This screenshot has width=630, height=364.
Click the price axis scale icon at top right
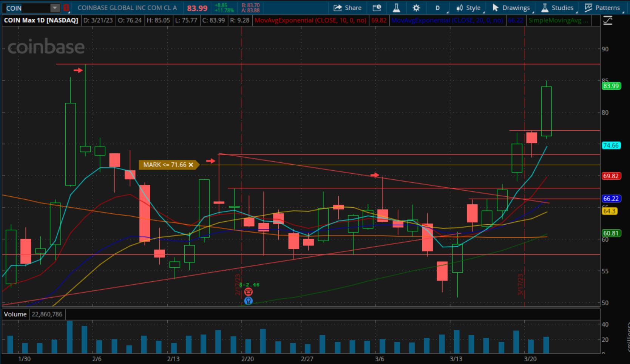click(x=608, y=20)
